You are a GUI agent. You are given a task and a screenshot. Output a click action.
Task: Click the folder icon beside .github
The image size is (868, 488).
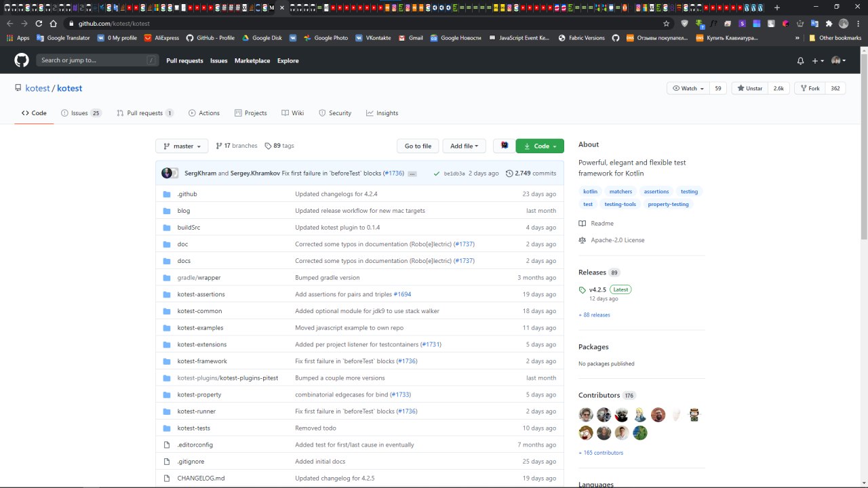167,194
